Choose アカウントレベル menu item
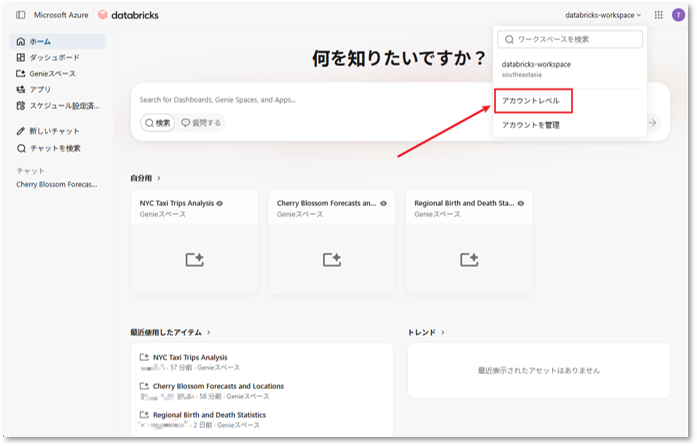 click(x=533, y=100)
